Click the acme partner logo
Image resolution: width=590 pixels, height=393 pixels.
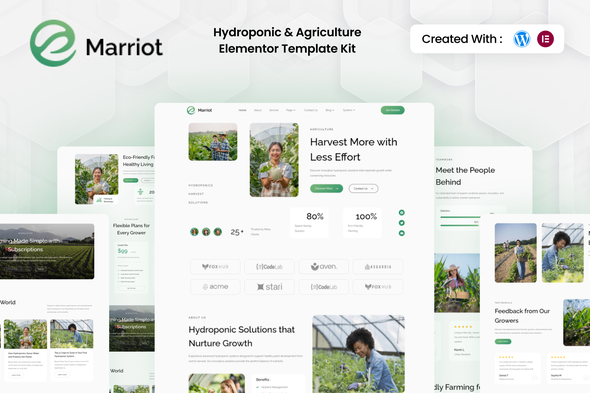[x=215, y=287]
